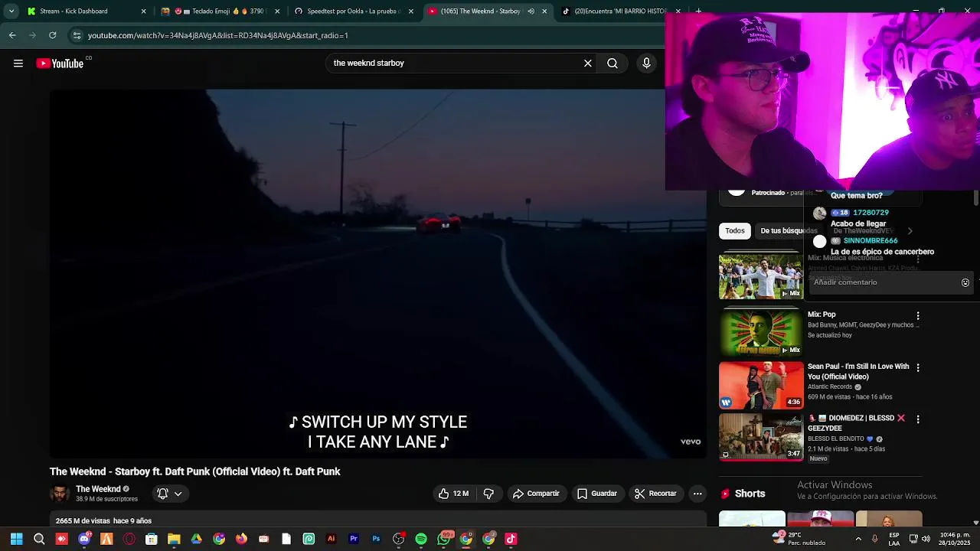Click the 'Sean Paul - I'm Still In Love' title
980x551 pixels.
pyautogui.click(x=858, y=371)
